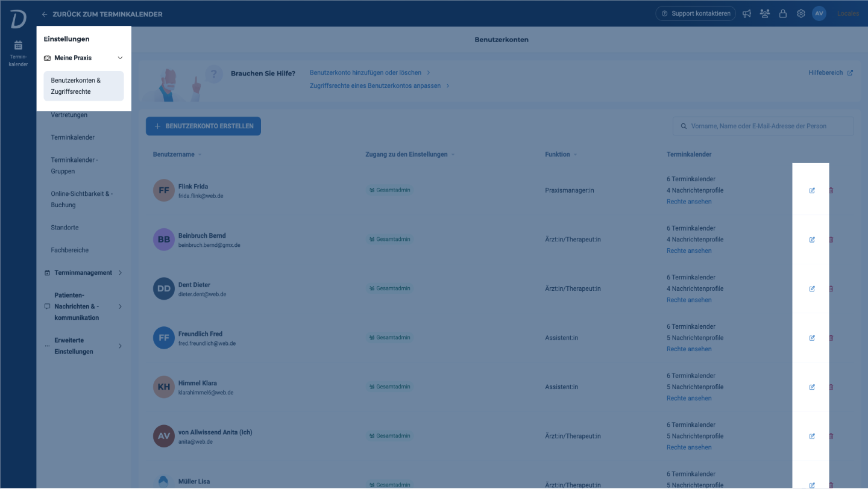868x489 pixels.
Task: Click Benutzerkonto erstellen button
Action: 203,126
